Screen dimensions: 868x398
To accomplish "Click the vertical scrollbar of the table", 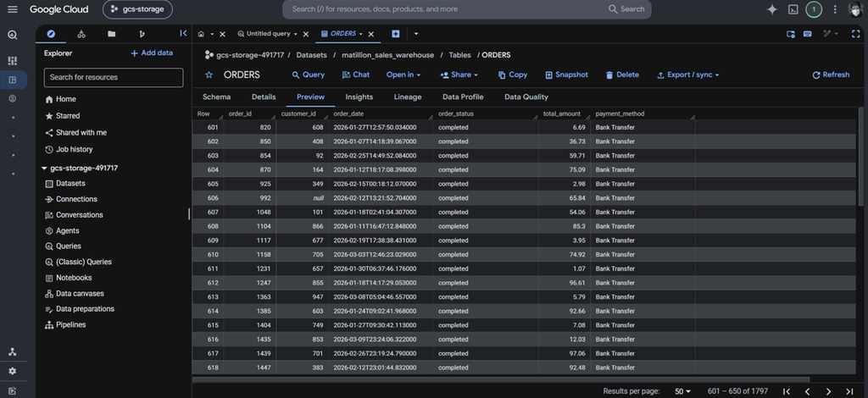I will 860,157.
